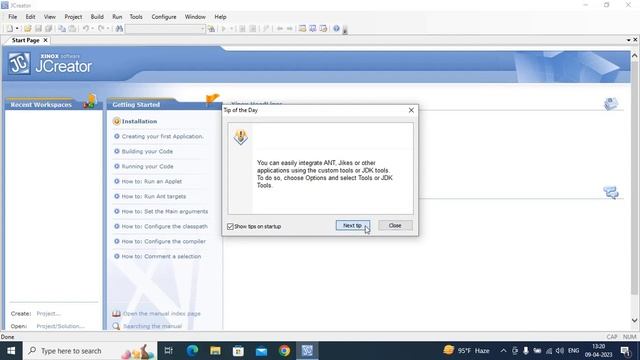The width and height of the screenshot is (640, 360).
Task: Click the Copy toolbar icon
Action: point(62,29)
